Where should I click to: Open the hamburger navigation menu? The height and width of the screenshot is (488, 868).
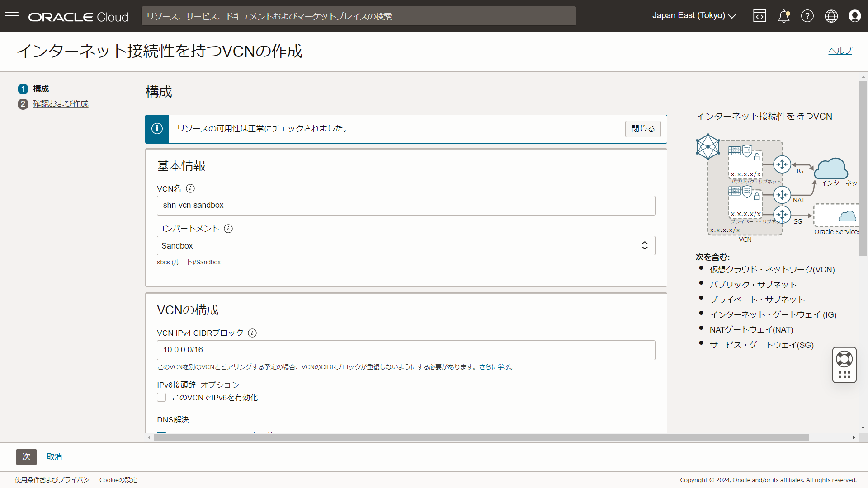pyautogui.click(x=12, y=16)
